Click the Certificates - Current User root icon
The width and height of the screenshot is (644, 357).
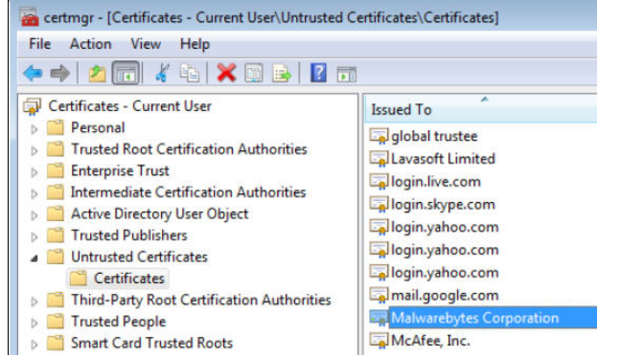click(x=32, y=106)
